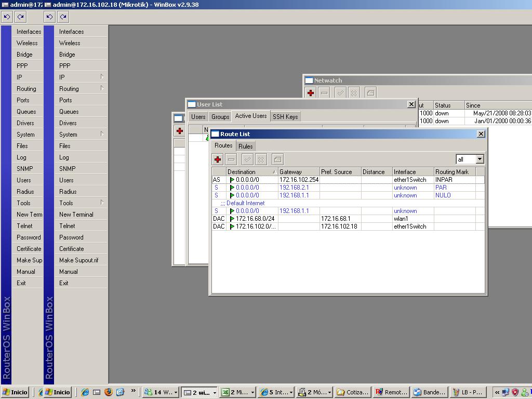Click the minus remove button in Route List

pos(231,159)
